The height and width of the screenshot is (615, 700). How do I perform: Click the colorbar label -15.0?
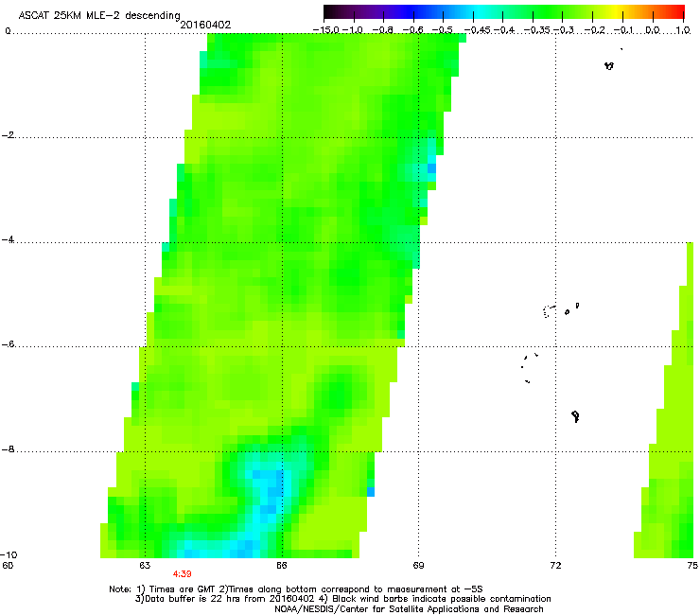coord(327,30)
